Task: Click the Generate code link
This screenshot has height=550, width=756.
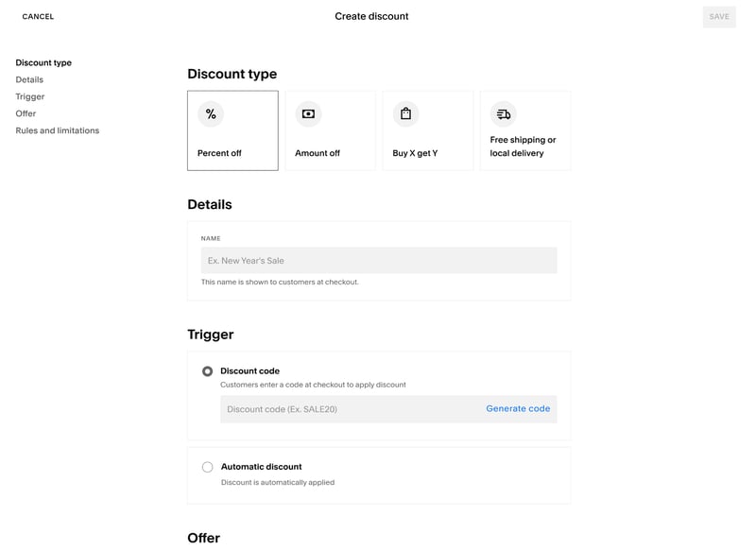Action: click(518, 409)
